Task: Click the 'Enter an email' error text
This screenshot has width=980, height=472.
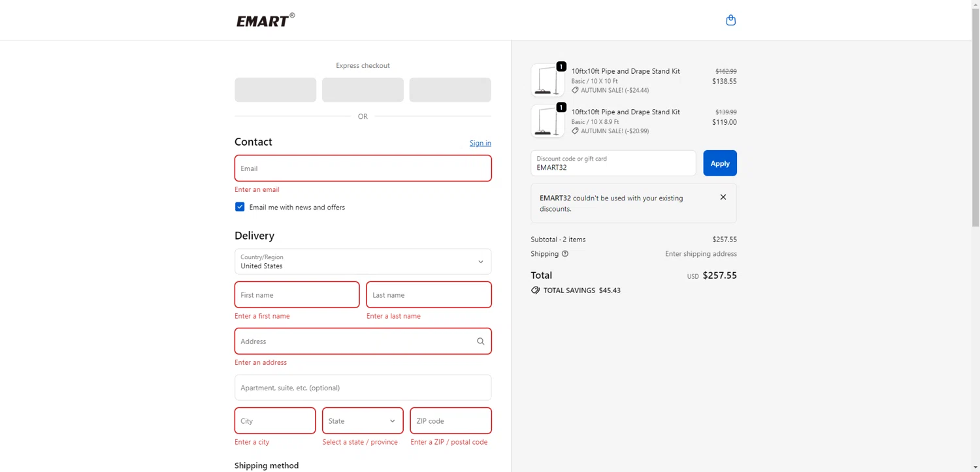Action: click(x=257, y=189)
